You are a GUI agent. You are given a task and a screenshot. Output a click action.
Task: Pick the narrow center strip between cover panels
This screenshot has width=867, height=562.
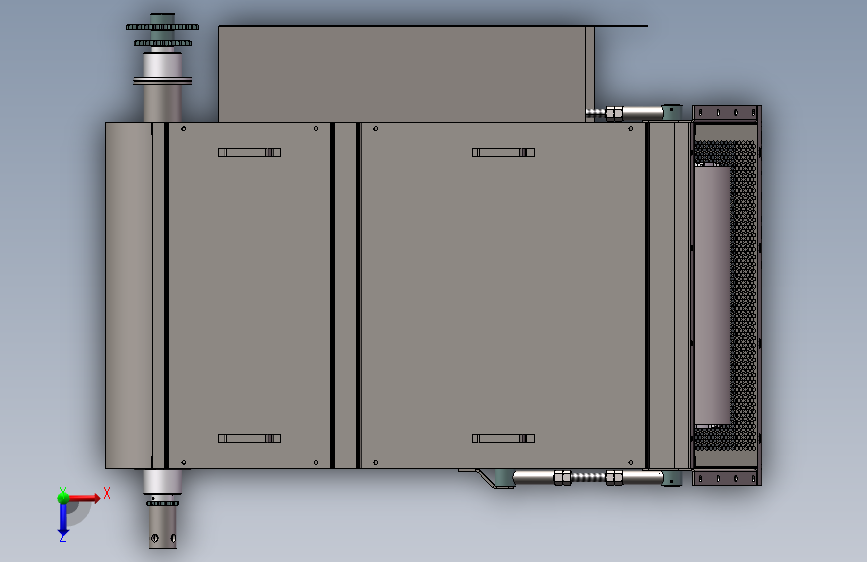346,295
